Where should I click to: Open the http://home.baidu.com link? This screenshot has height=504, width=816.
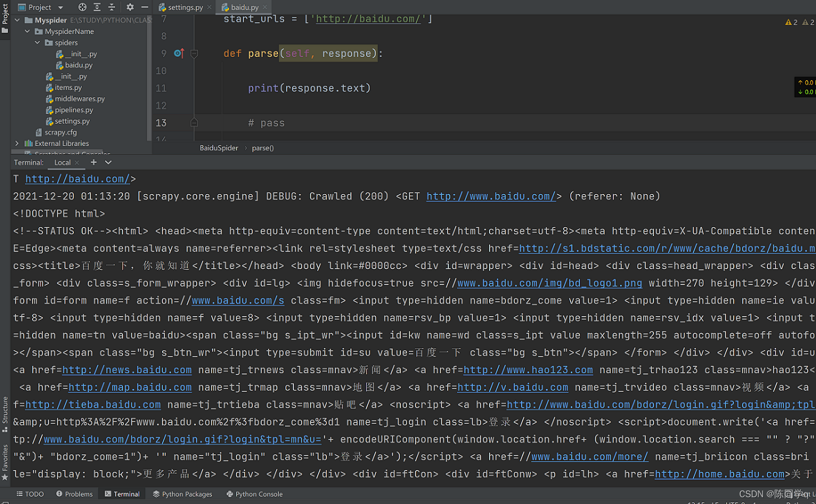pos(719,474)
